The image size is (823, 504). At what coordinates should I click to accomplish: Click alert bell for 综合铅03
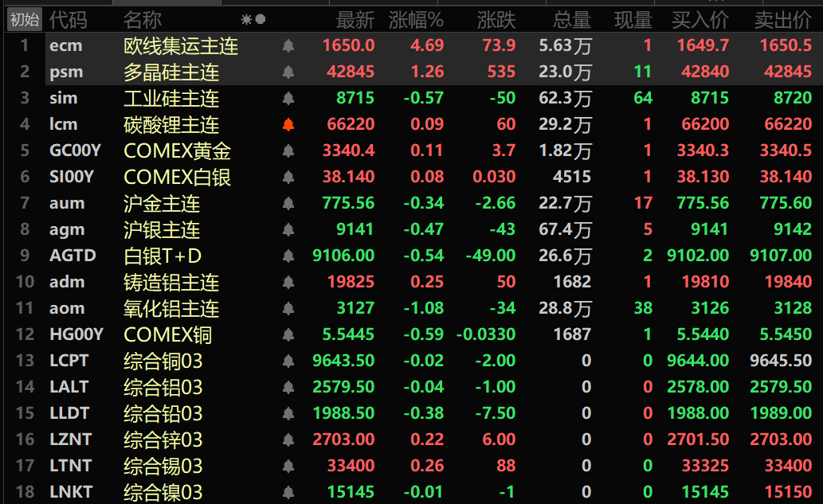point(288,413)
